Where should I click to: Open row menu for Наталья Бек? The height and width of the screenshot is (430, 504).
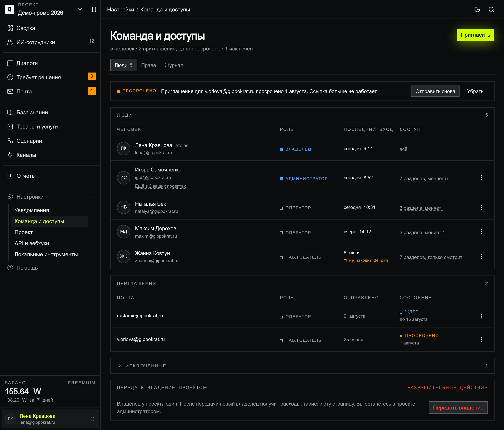(481, 207)
